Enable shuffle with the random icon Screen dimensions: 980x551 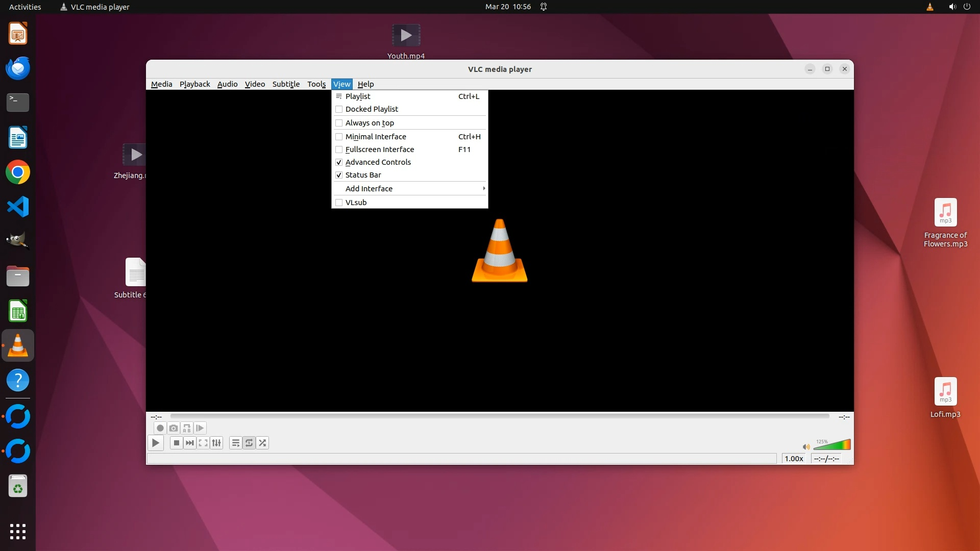click(262, 443)
